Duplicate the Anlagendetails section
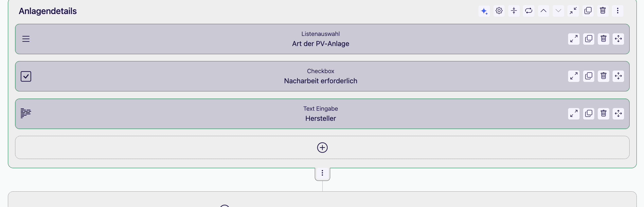644x207 pixels. (588, 11)
